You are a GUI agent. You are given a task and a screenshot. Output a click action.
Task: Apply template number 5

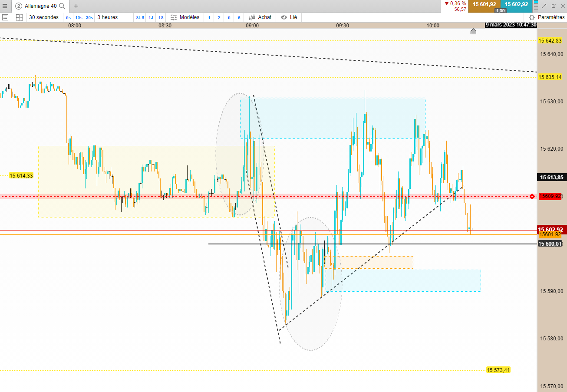tap(229, 18)
